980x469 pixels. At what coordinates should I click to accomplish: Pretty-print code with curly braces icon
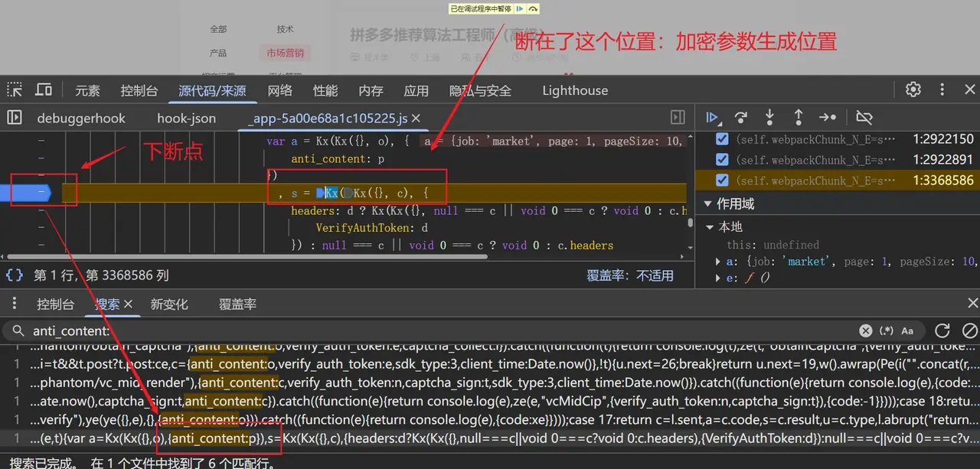[14, 275]
